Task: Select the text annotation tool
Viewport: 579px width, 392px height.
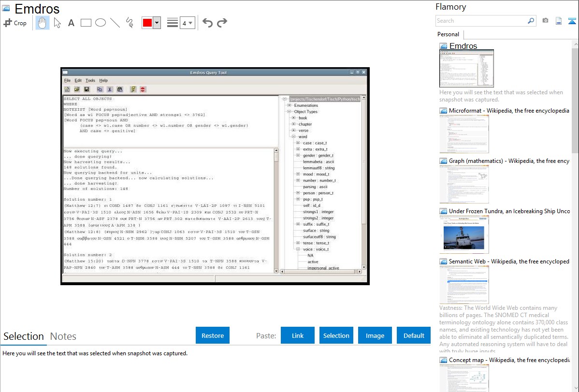Action: point(71,23)
